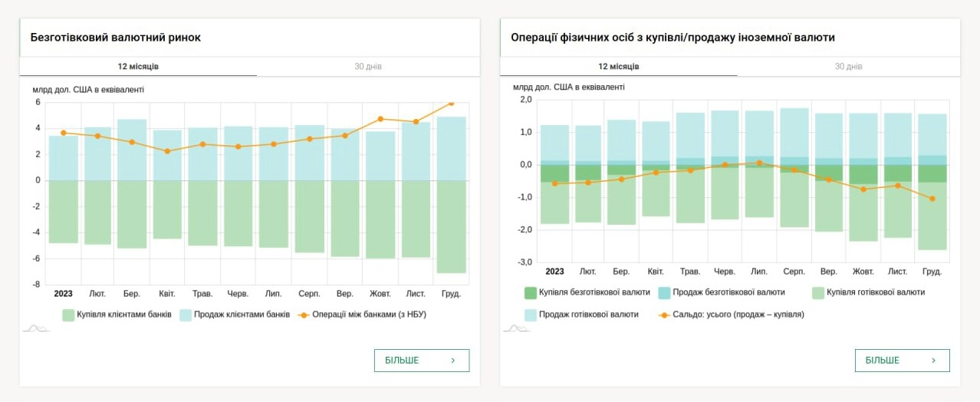Toggle Купівля клієнтами банків legend series
The width and height of the screenshot is (980, 402).
(116, 315)
